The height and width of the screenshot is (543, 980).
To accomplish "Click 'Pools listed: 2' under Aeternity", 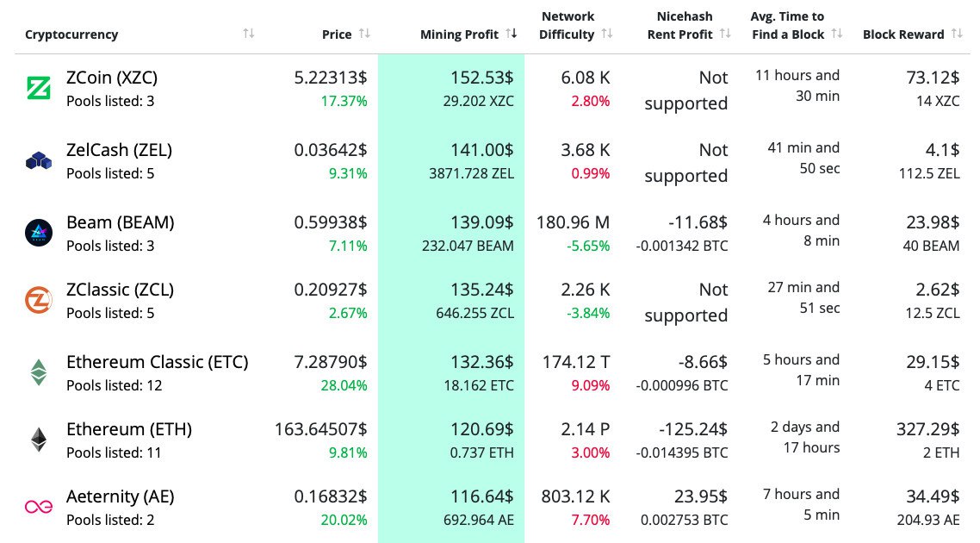I will tap(110, 520).
